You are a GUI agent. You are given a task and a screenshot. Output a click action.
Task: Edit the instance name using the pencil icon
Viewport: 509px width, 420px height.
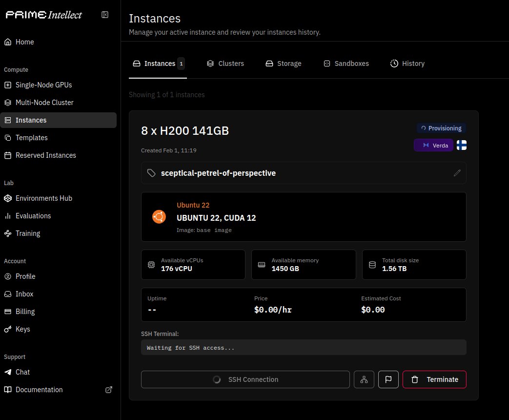pyautogui.click(x=457, y=173)
